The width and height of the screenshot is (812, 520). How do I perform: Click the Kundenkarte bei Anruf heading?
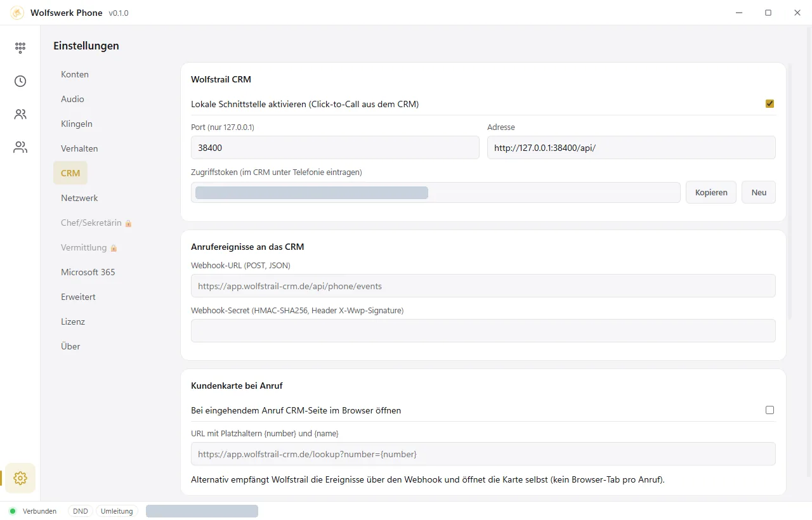237,386
